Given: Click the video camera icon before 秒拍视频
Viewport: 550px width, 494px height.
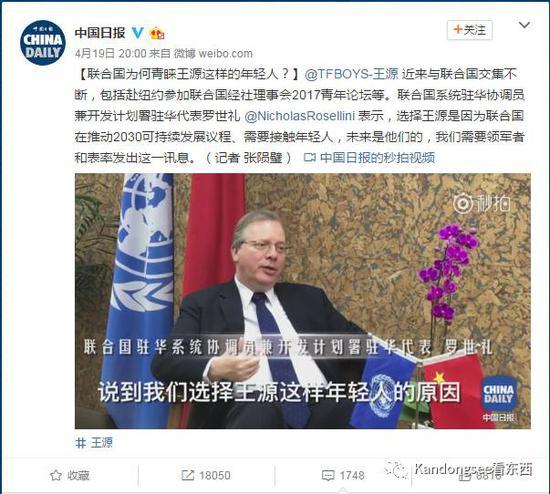Looking at the screenshot, I should click(310, 158).
